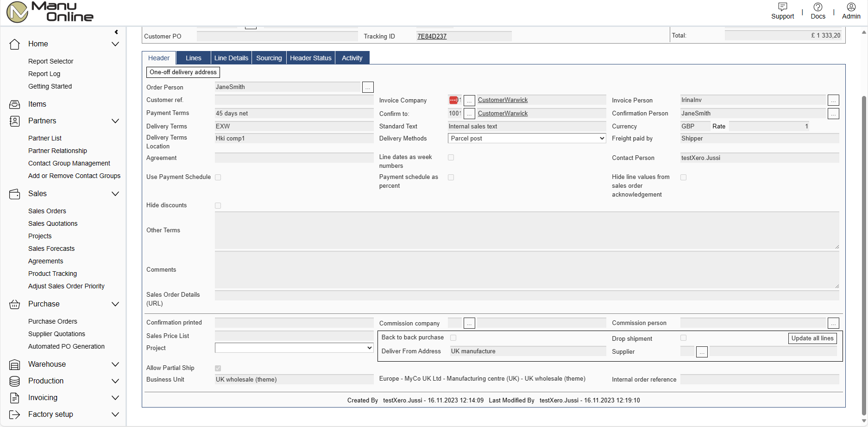This screenshot has width=868, height=427.
Task: Click the Support chat icon
Action: 782,7
